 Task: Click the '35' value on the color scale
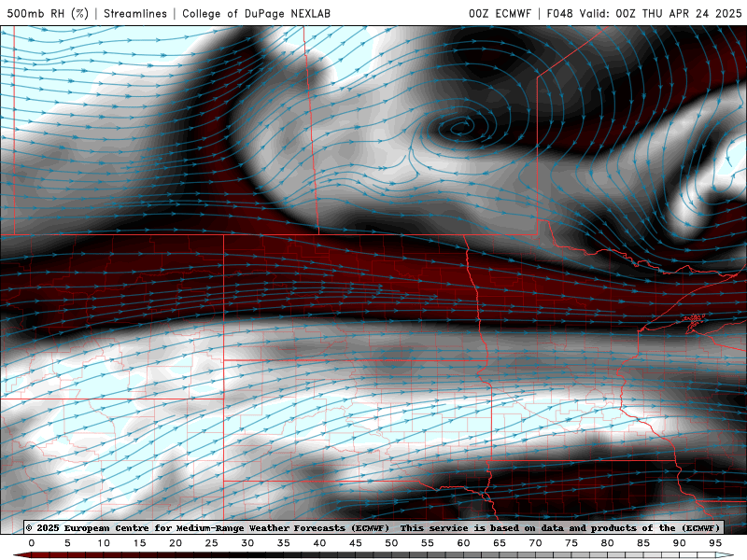[284, 543]
